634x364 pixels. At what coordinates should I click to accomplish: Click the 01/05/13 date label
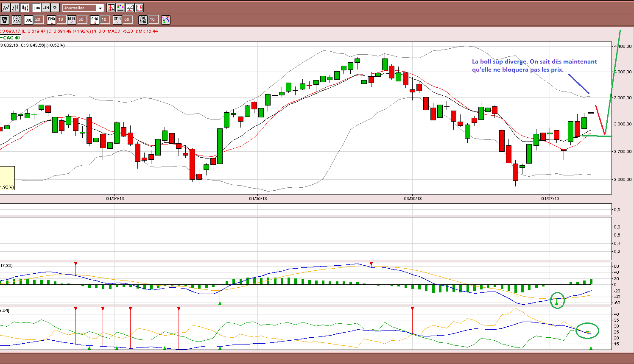pyautogui.click(x=258, y=198)
